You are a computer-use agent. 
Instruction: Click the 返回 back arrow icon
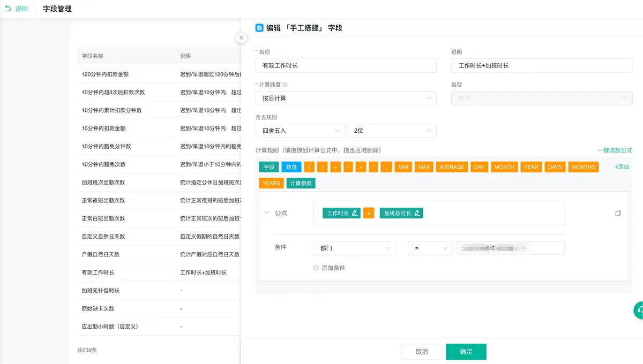tap(8, 9)
